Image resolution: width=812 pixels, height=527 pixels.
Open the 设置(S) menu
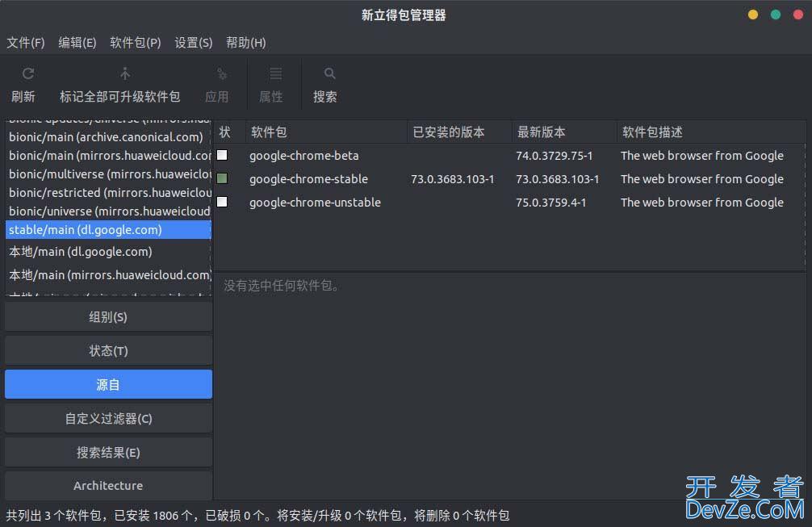[x=193, y=43]
